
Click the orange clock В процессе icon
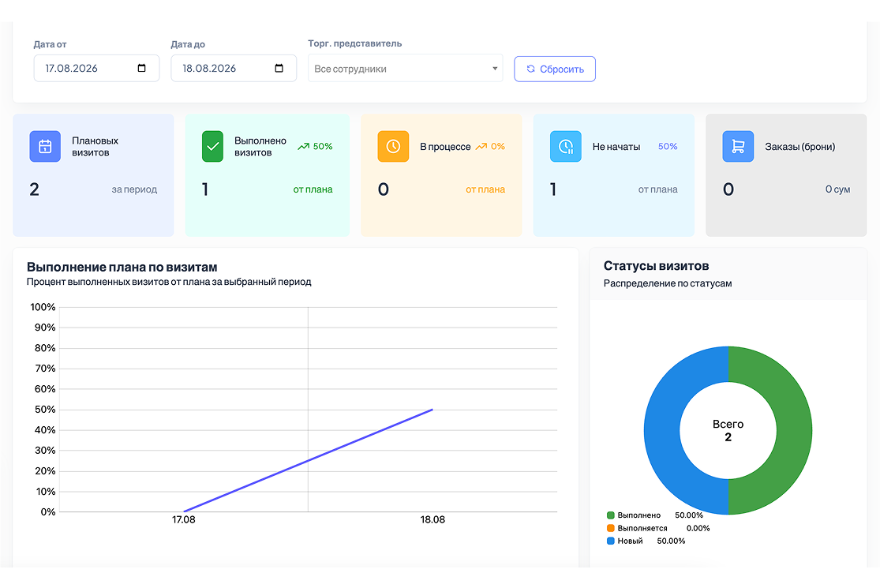(x=393, y=147)
